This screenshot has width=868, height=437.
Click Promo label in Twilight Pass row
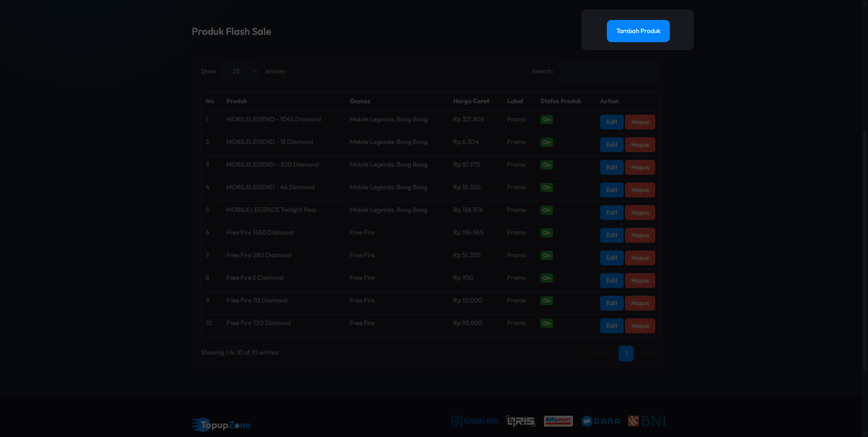(x=516, y=210)
